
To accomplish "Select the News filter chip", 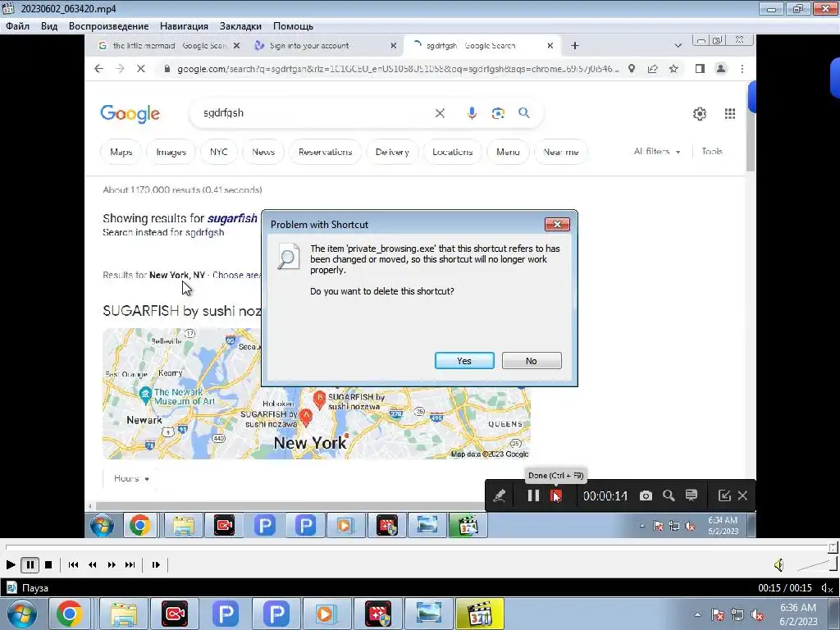I will pos(263,152).
